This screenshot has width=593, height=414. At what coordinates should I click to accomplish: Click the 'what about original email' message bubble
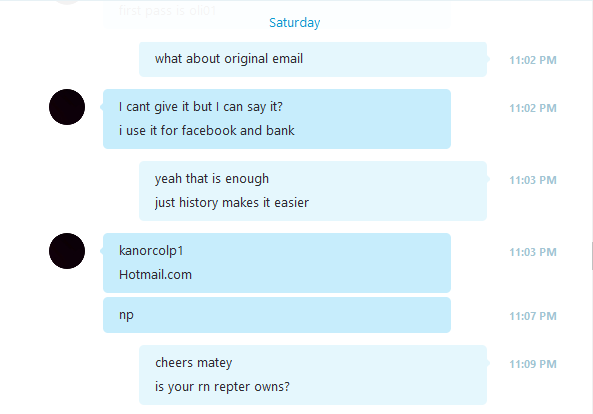click(313, 59)
